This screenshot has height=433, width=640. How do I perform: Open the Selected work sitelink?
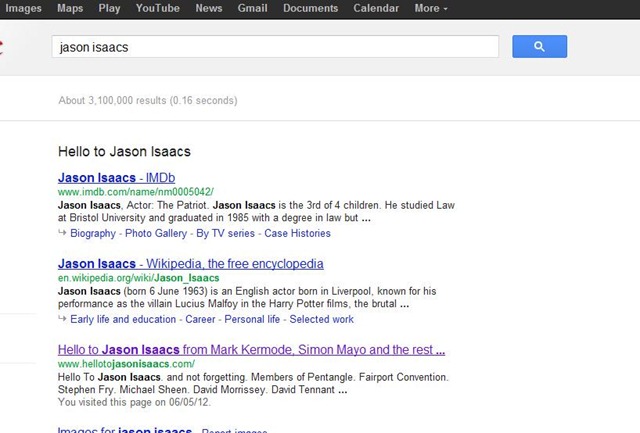click(x=321, y=319)
